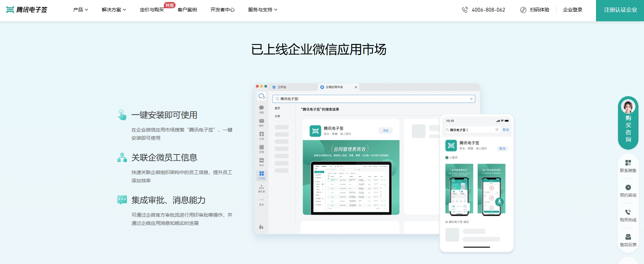This screenshot has height=264, width=644.
Task: Open 联系销售 QR icon in sidebar
Action: [628, 163]
